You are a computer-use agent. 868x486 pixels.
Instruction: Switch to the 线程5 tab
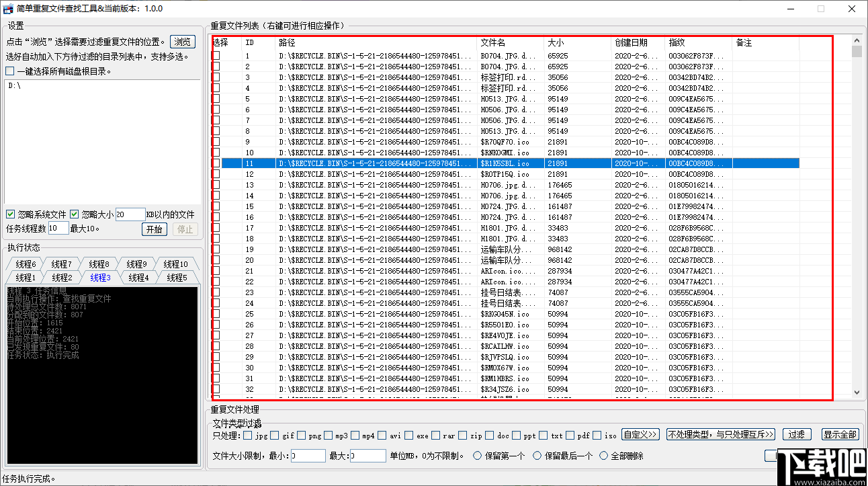click(176, 278)
